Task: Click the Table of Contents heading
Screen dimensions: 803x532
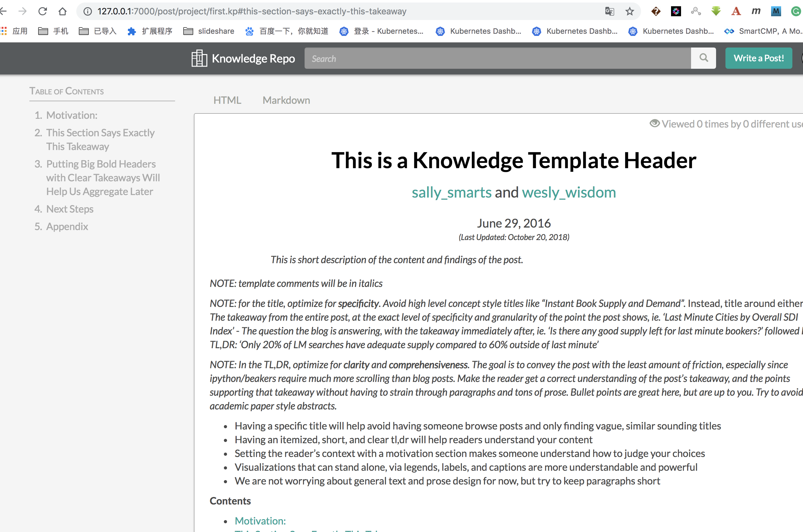Action: tap(67, 91)
